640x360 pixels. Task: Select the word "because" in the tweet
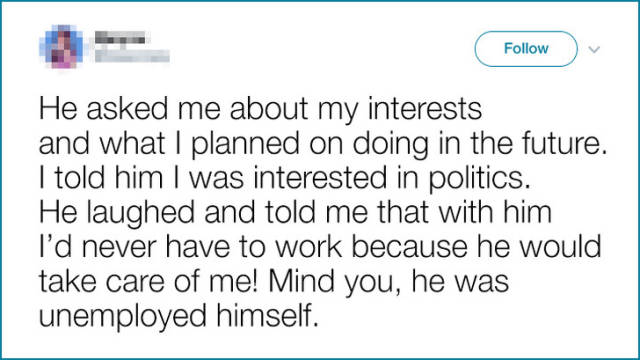409,247
